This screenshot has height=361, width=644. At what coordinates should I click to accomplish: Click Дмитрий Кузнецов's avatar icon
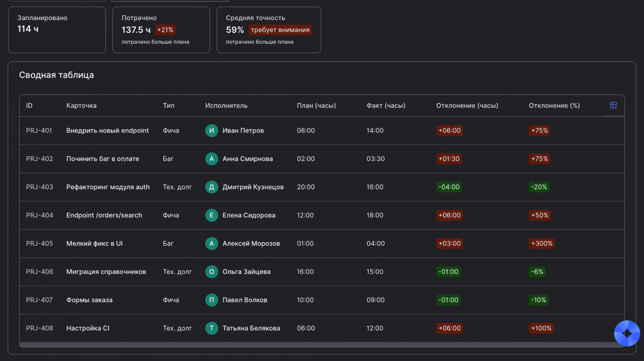pyautogui.click(x=211, y=187)
